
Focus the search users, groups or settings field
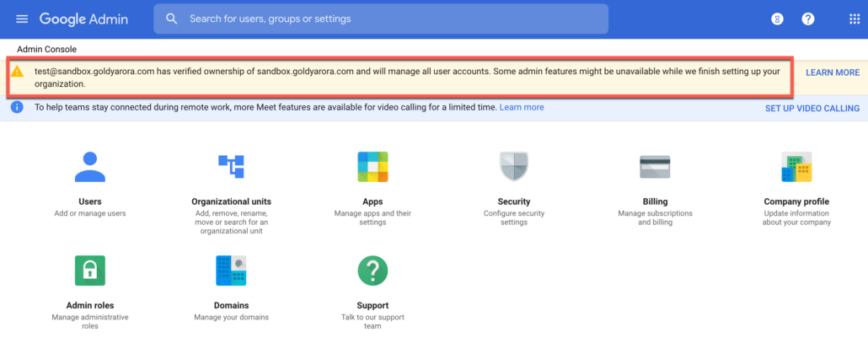[x=381, y=19]
